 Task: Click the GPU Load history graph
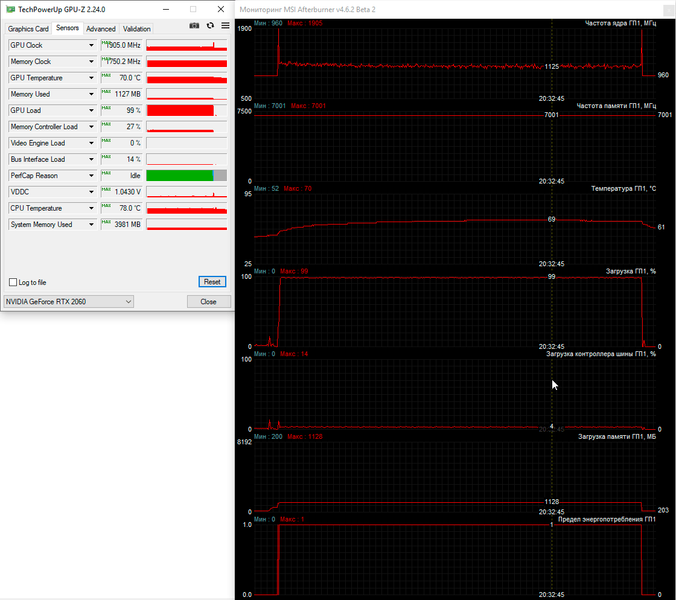point(187,110)
